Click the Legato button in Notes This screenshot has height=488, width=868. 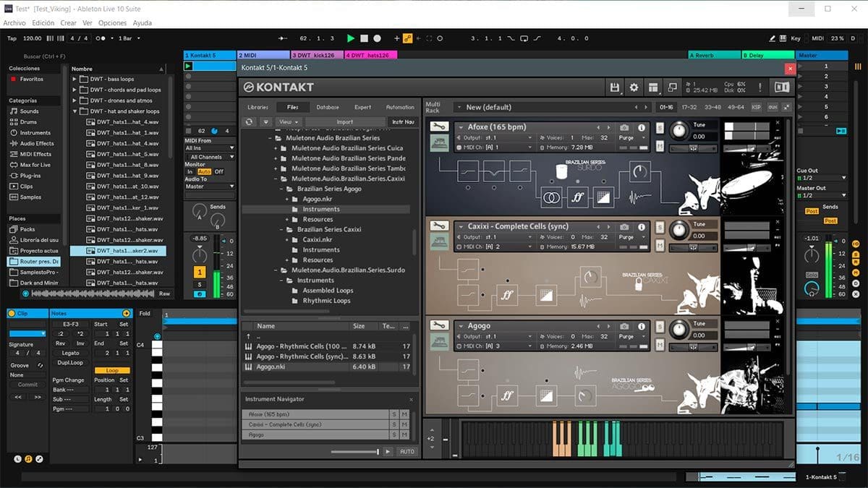70,354
